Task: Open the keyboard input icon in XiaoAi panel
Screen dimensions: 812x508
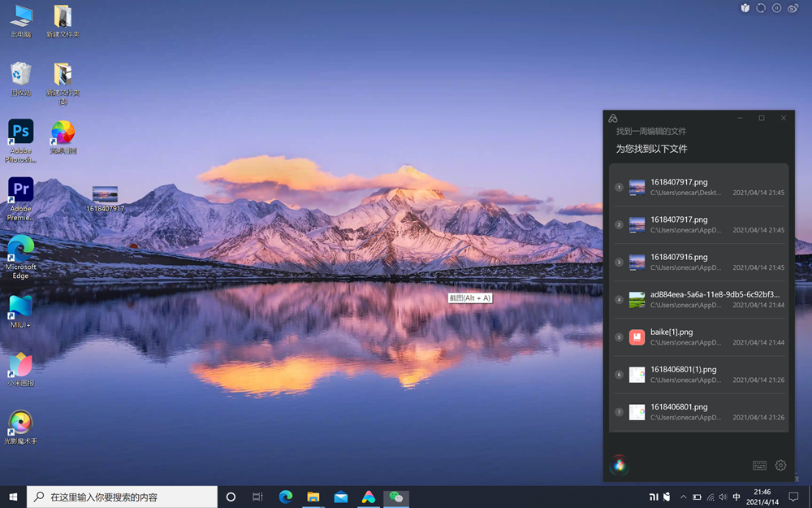Action: click(x=759, y=466)
